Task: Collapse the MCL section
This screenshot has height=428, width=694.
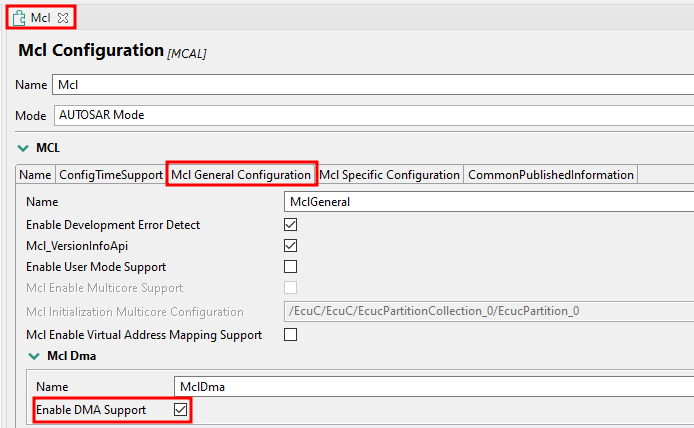Action: click(23, 148)
